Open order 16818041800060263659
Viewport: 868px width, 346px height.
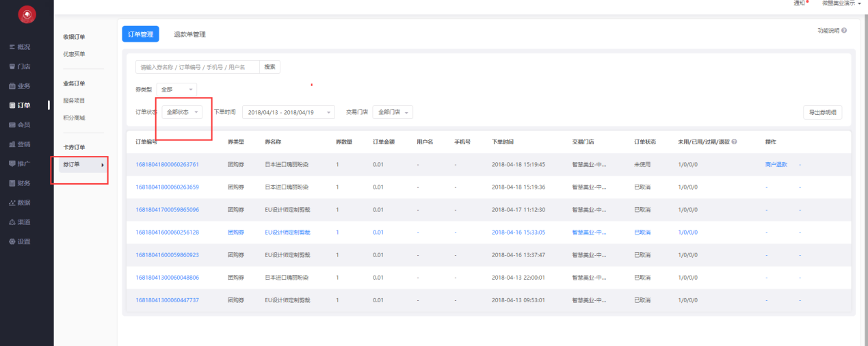pyautogui.click(x=167, y=187)
